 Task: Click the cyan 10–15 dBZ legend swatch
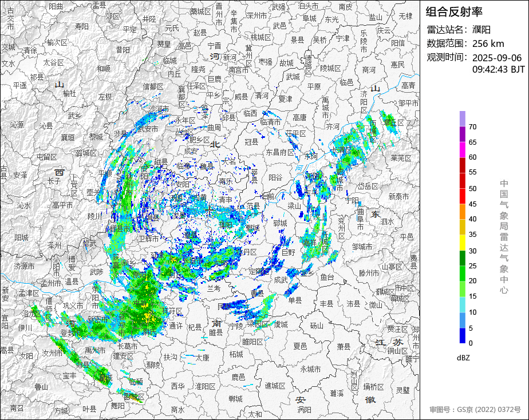click(x=463, y=305)
